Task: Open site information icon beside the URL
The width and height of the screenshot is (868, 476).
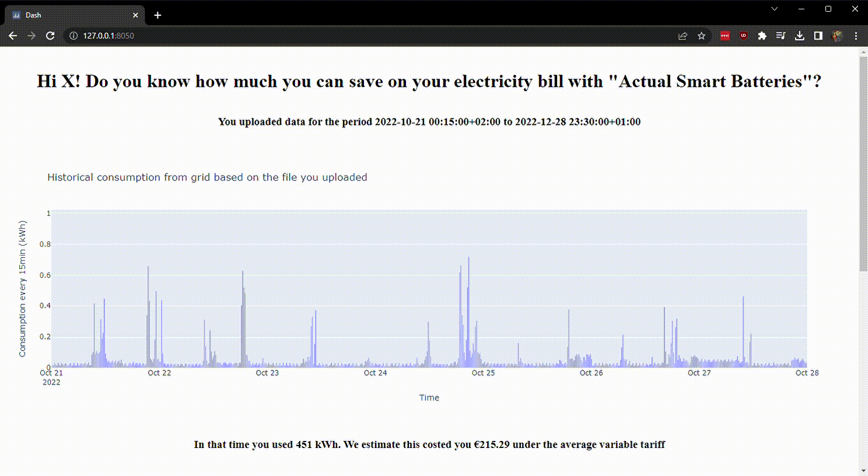Action: tap(73, 36)
